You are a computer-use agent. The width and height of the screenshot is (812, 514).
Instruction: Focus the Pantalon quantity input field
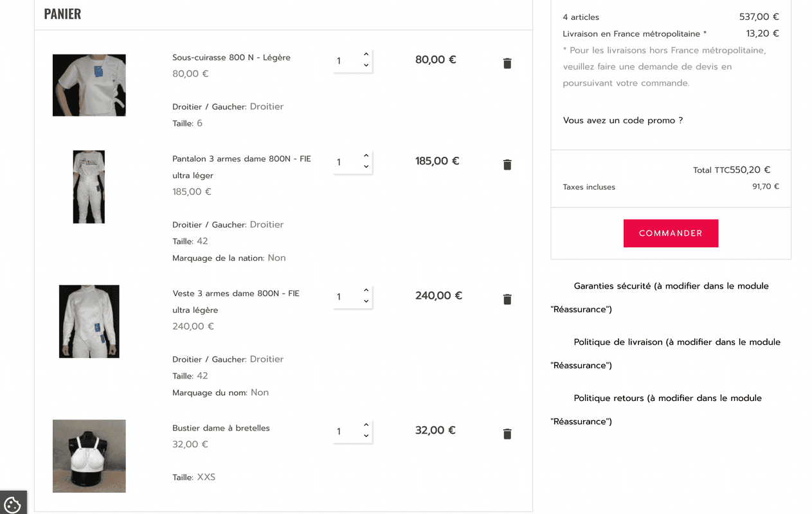click(x=347, y=163)
